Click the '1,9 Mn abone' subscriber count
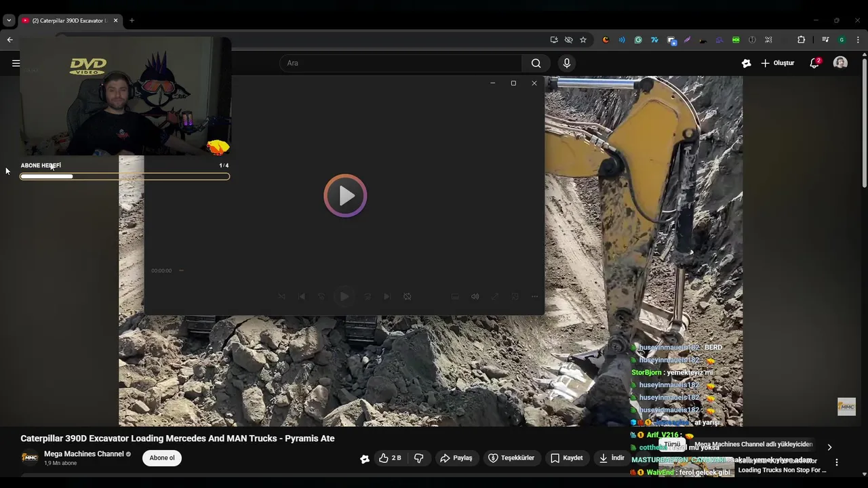This screenshot has width=868, height=488. (60, 464)
